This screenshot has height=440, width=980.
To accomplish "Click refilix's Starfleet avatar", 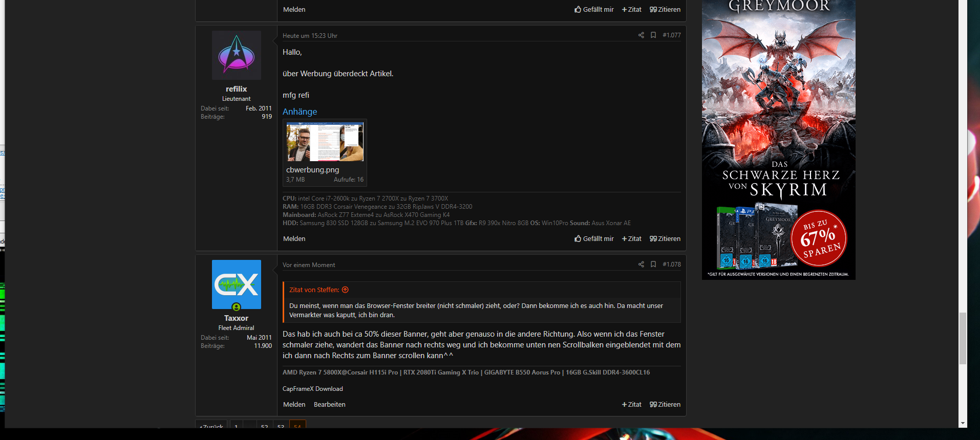I will click(x=237, y=55).
